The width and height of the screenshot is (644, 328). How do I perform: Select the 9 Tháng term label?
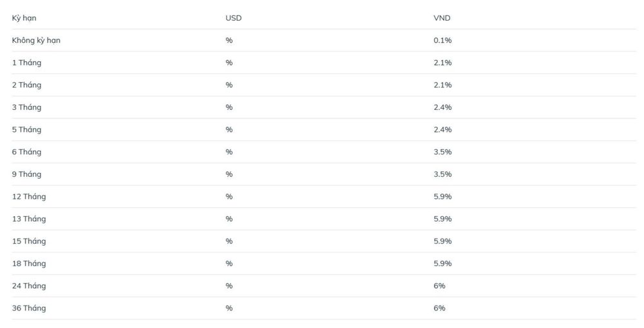[x=26, y=174]
